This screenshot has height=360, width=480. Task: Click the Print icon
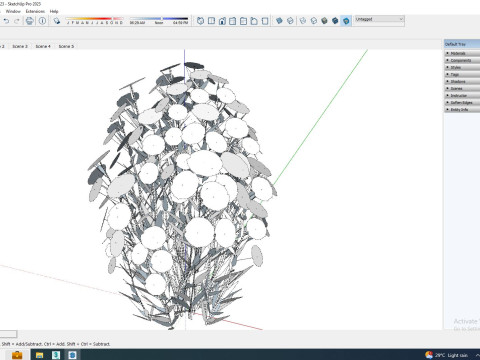point(30,21)
